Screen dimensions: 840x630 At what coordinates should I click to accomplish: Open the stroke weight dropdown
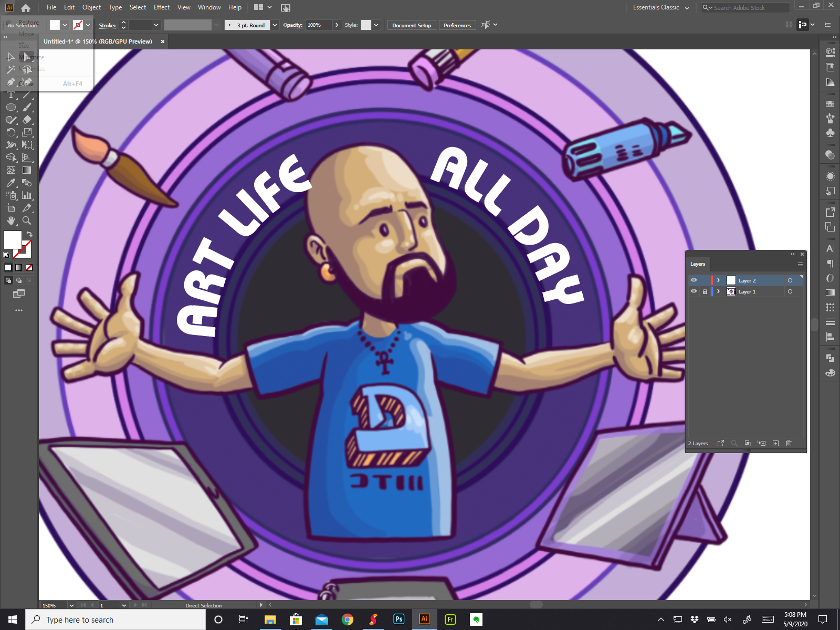point(156,25)
